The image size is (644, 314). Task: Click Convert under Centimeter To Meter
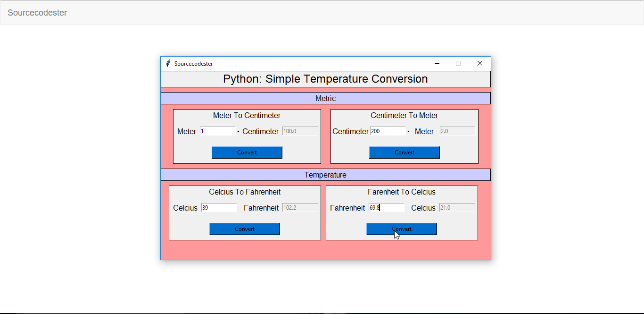(405, 153)
